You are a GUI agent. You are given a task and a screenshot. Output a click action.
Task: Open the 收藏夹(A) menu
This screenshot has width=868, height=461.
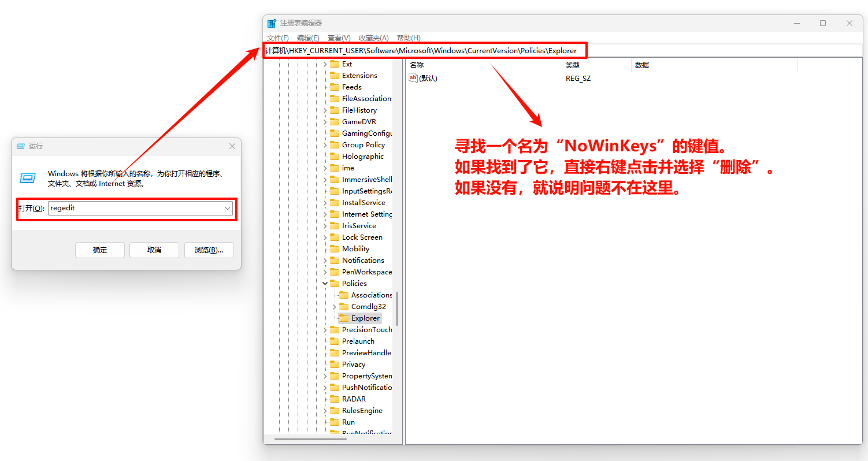coord(373,38)
